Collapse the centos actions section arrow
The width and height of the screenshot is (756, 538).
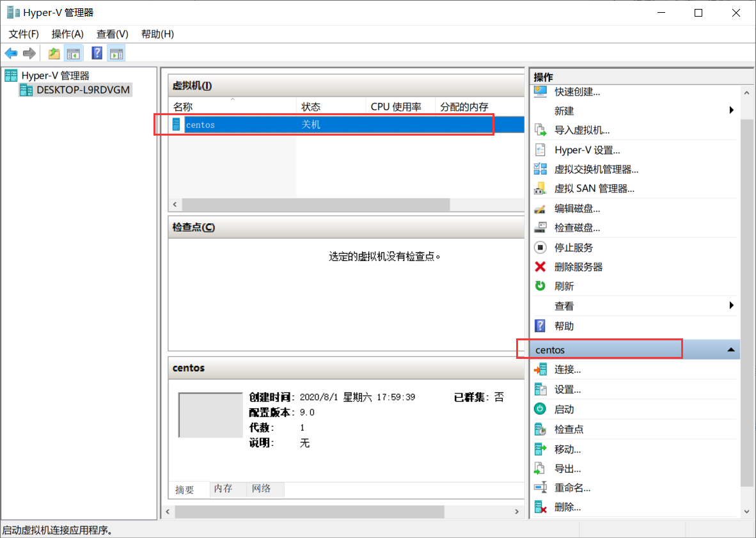tap(731, 349)
